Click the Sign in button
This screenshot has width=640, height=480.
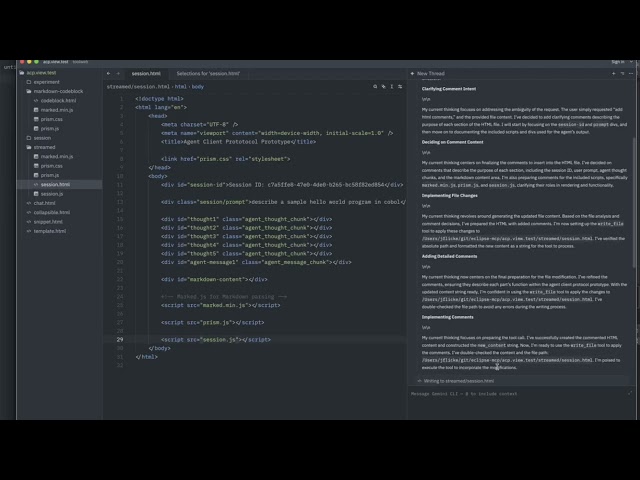[x=618, y=62]
